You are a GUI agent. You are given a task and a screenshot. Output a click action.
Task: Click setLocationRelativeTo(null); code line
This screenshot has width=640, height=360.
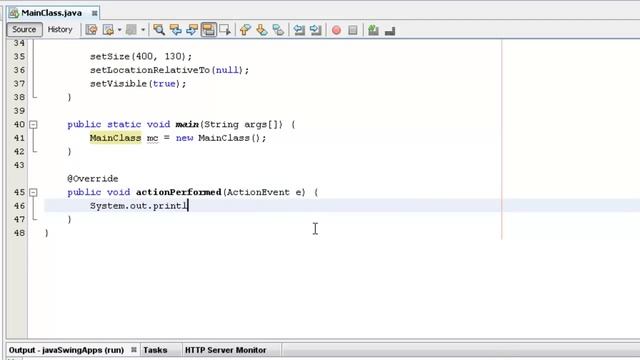tap(169, 70)
